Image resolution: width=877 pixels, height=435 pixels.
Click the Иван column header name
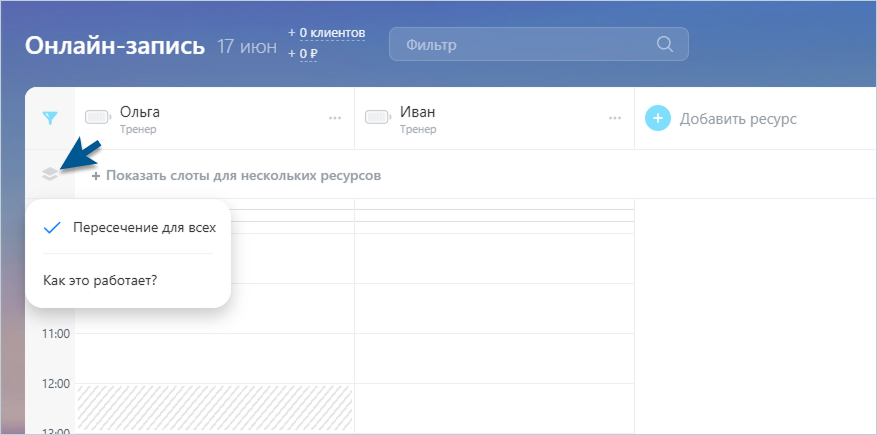[418, 112]
